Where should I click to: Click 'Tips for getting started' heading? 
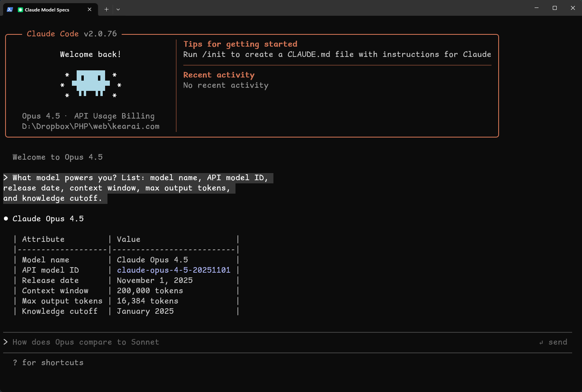coord(240,44)
